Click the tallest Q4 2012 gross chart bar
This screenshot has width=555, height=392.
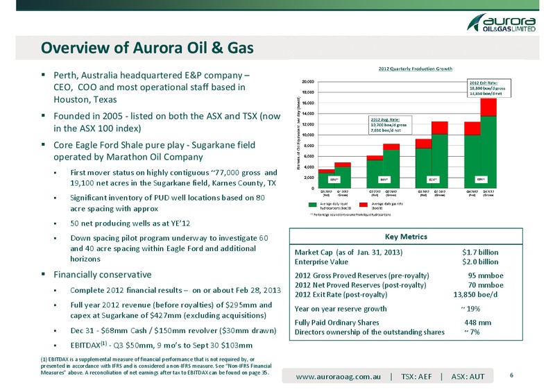[x=488, y=144]
